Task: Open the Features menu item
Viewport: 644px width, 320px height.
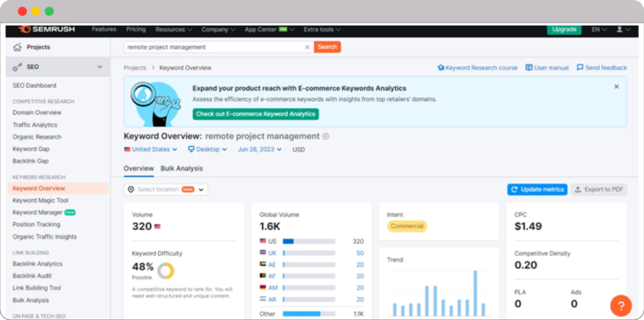Action: pos(104,29)
